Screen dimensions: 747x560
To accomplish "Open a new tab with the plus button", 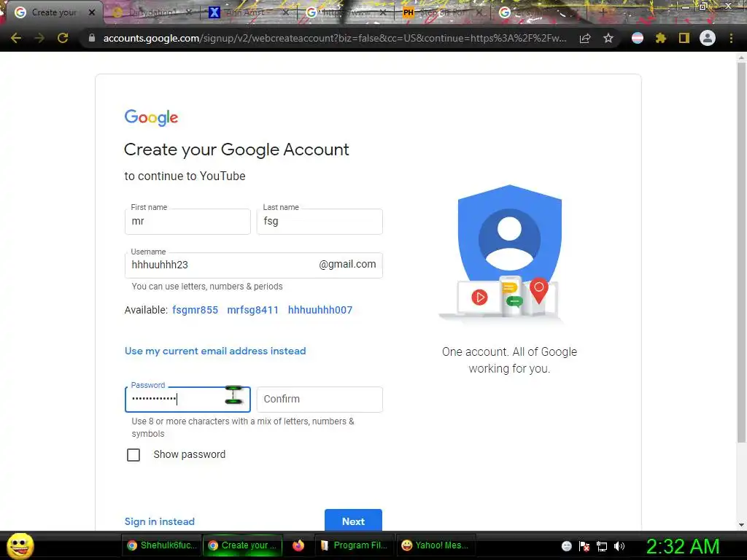I will point(602,12).
